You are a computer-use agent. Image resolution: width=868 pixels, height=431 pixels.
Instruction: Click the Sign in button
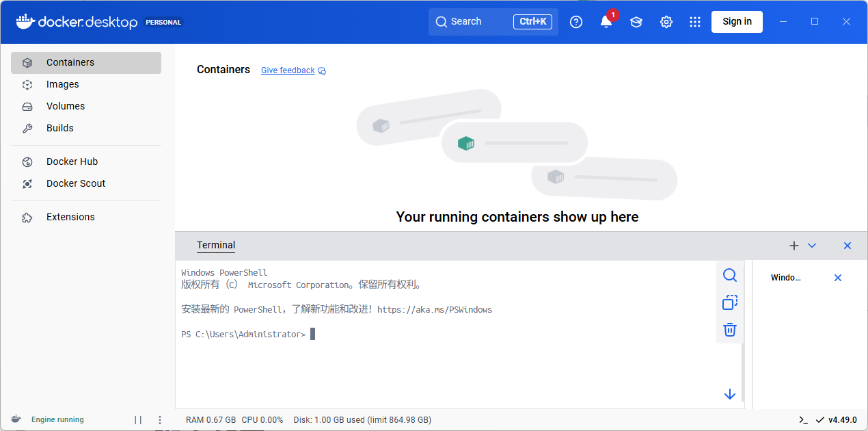click(737, 22)
